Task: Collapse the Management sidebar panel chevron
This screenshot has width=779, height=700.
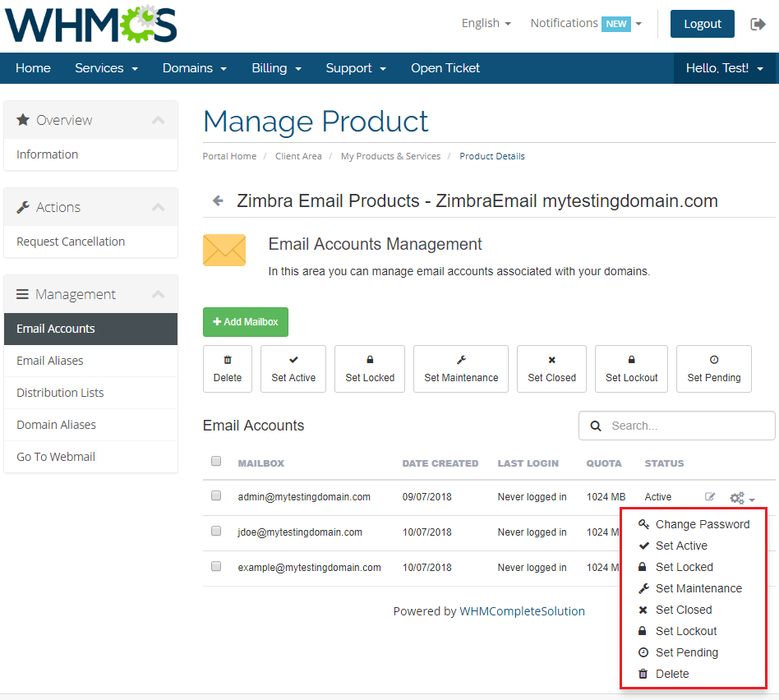Action: (x=158, y=294)
